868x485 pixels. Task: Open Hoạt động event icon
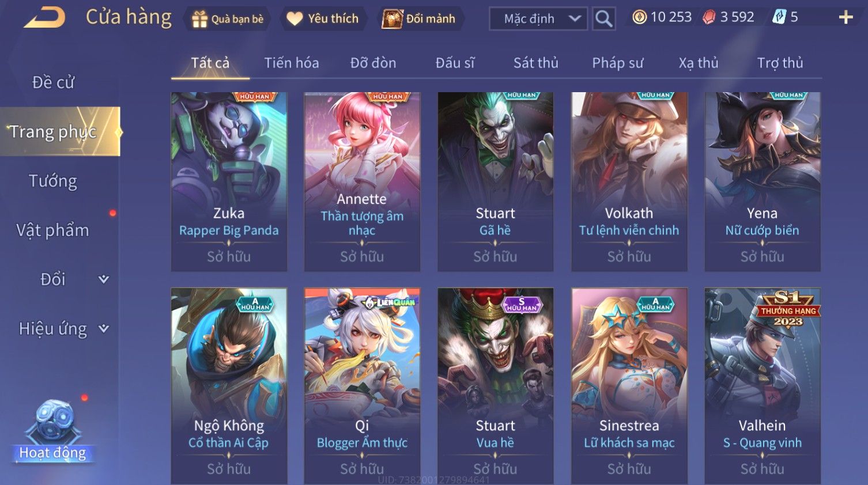pos(53,431)
